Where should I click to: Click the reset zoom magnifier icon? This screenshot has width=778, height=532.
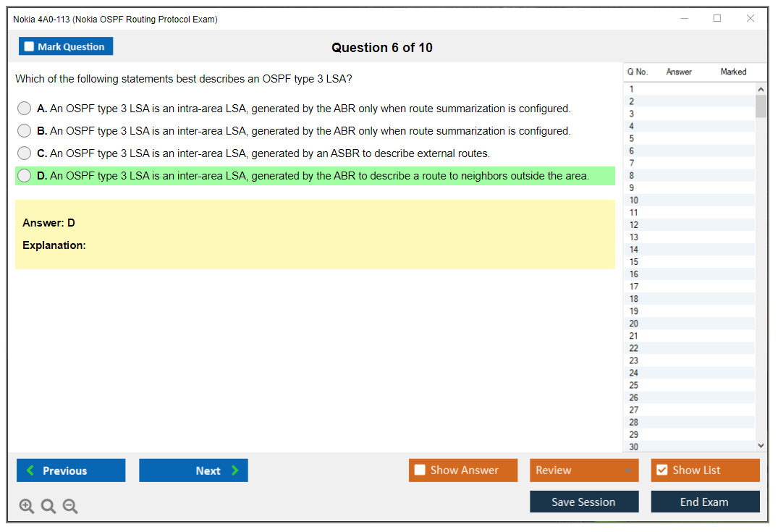click(48, 507)
